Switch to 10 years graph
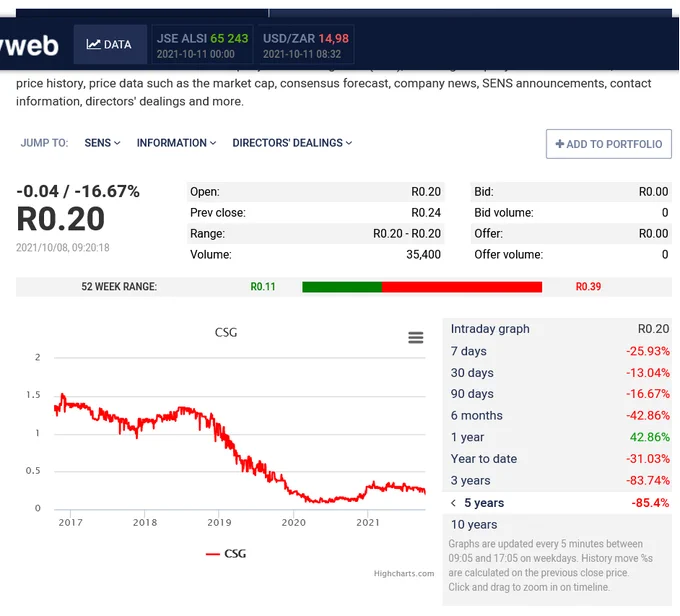The height and width of the screenshot is (616, 680). coord(557,525)
